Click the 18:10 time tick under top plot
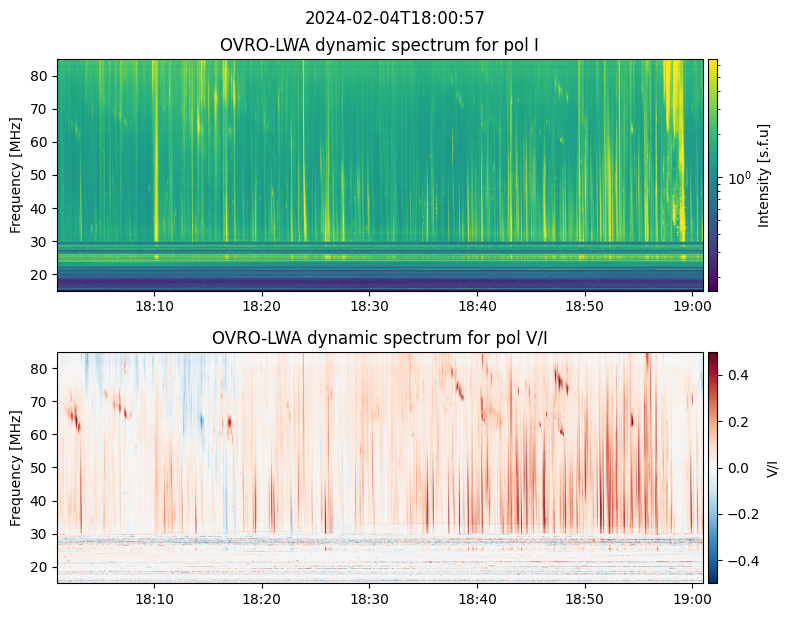This screenshot has width=790, height=617. coord(154,305)
